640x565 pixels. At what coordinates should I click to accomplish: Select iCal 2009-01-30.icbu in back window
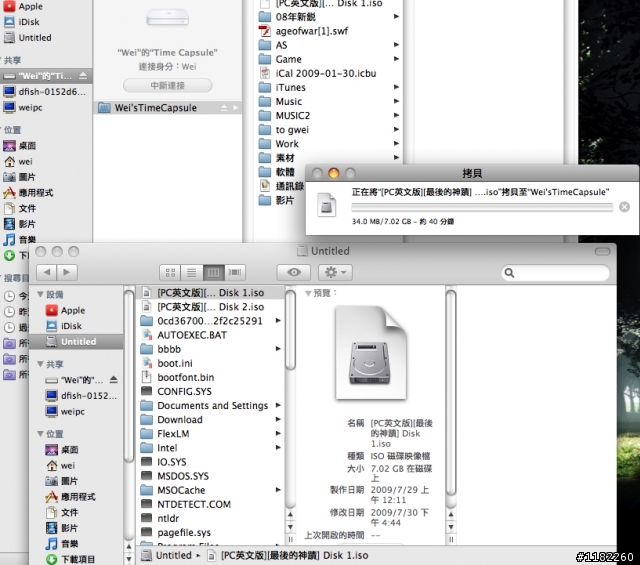326,73
